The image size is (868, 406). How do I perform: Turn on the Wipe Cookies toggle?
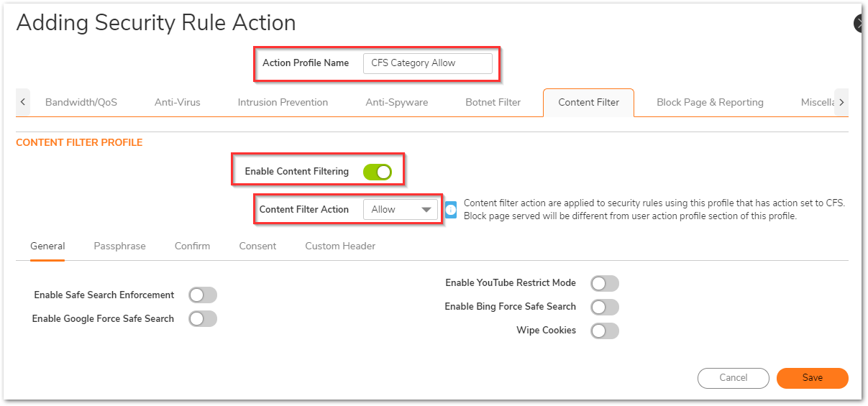604,331
